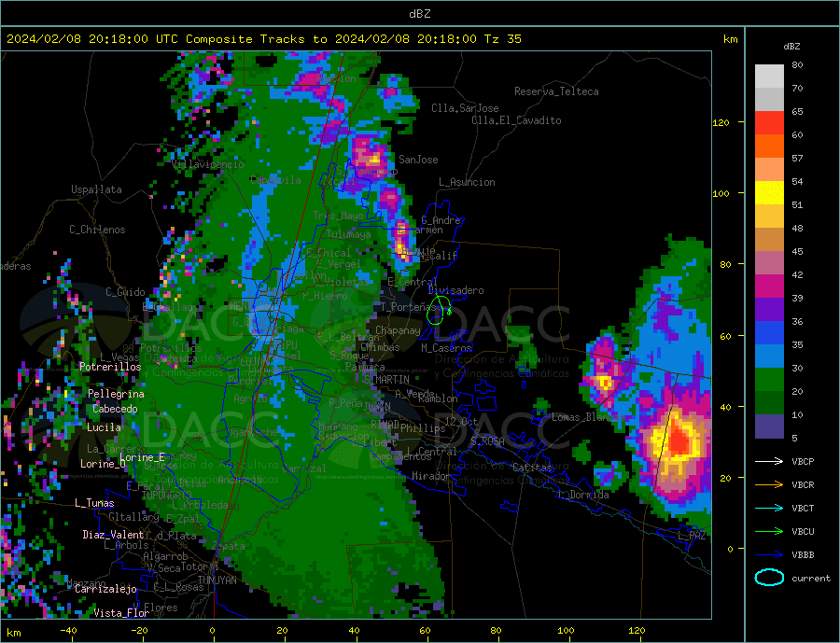Click the Pellegrina place label
The width and height of the screenshot is (840, 643).
117,394
